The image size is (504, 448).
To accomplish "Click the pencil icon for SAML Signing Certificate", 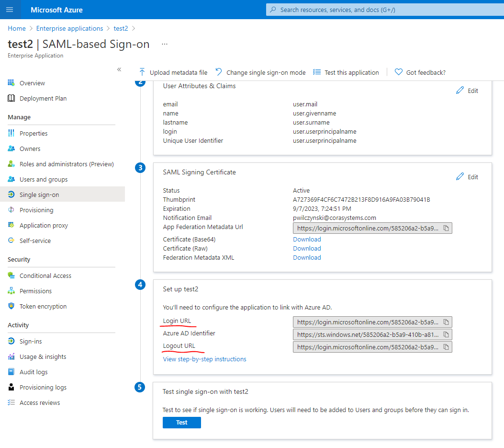I will [x=460, y=177].
